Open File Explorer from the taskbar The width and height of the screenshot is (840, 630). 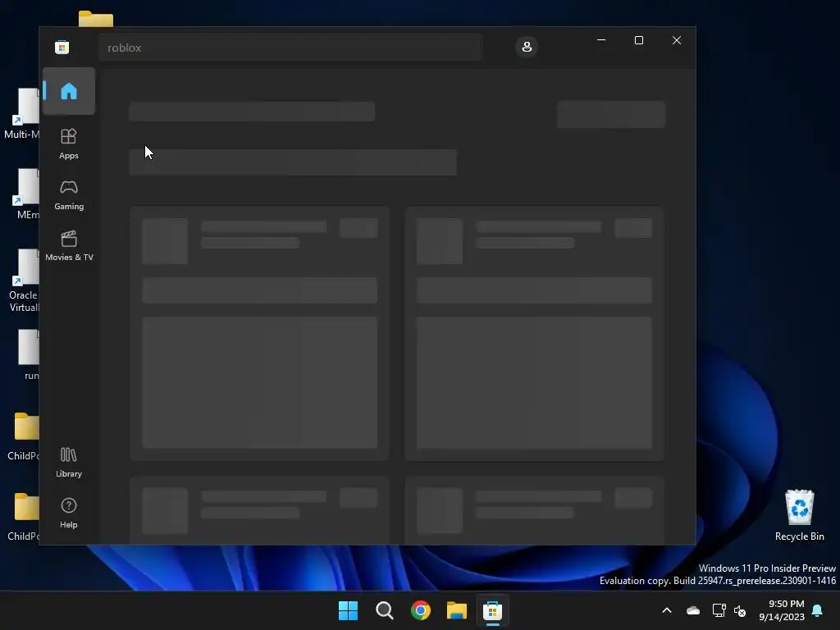457,610
